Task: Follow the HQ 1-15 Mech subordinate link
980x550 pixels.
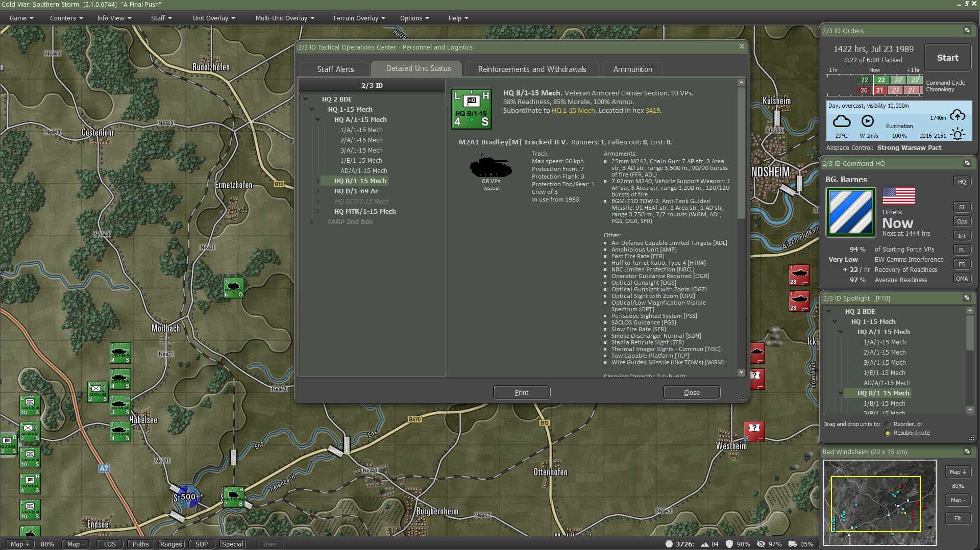Action: [x=573, y=110]
